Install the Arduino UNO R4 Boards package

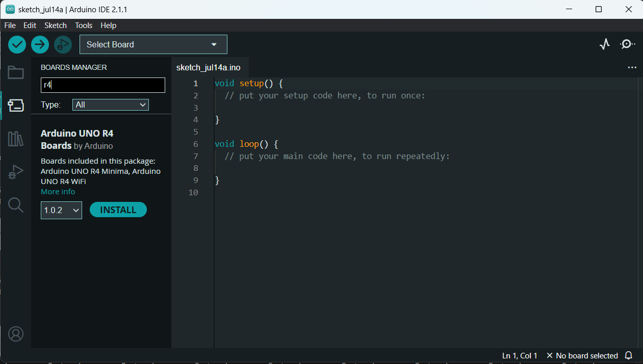[x=118, y=210]
